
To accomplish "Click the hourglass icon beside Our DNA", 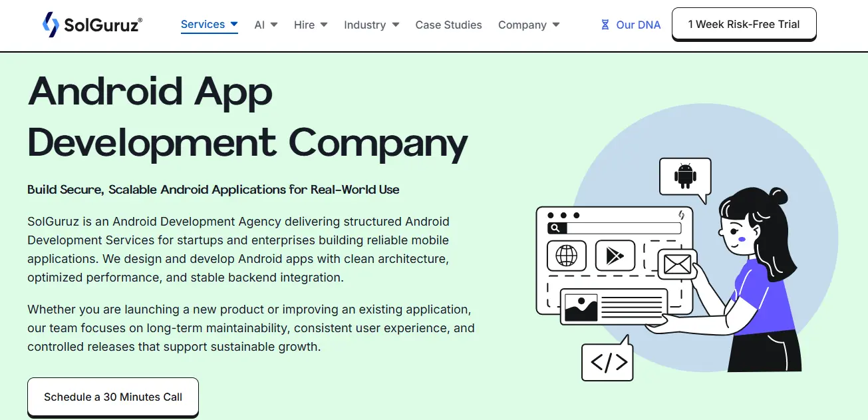I will pos(605,25).
